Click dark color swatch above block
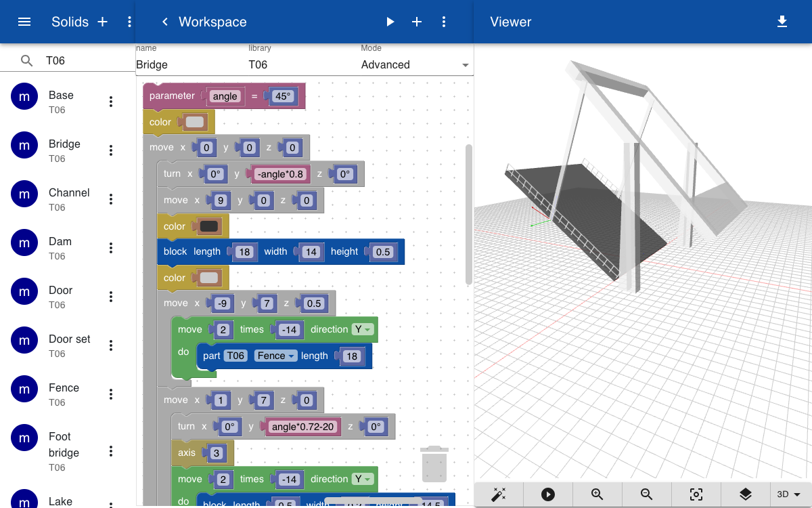 point(209,226)
